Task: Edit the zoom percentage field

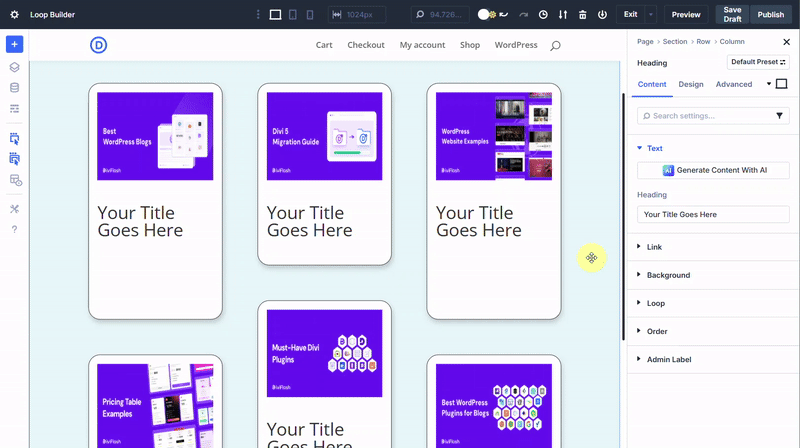Action: click(x=443, y=14)
